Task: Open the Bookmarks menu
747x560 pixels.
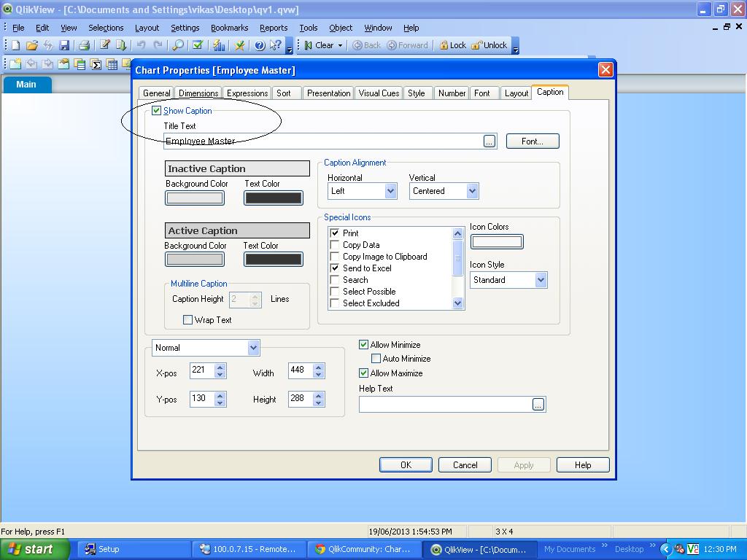Action: 229,28
